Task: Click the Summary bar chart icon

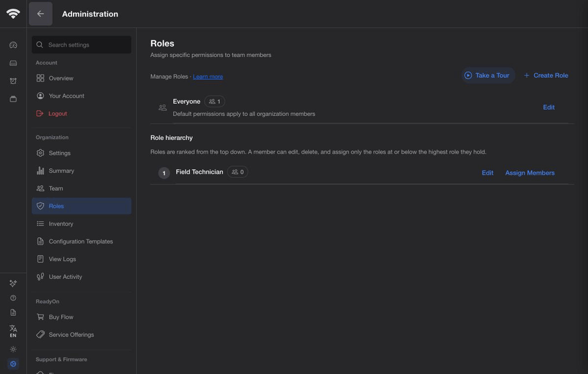Action: [x=40, y=170]
